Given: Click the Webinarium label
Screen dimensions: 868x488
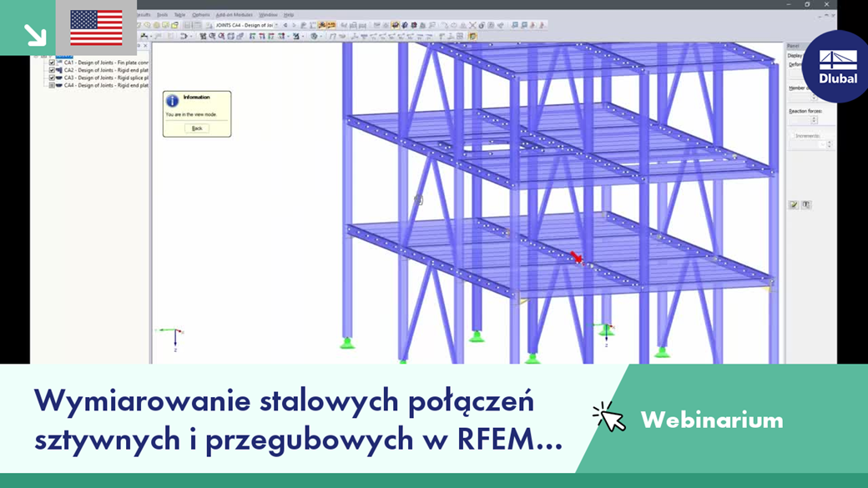Looking at the screenshot, I should point(712,420).
